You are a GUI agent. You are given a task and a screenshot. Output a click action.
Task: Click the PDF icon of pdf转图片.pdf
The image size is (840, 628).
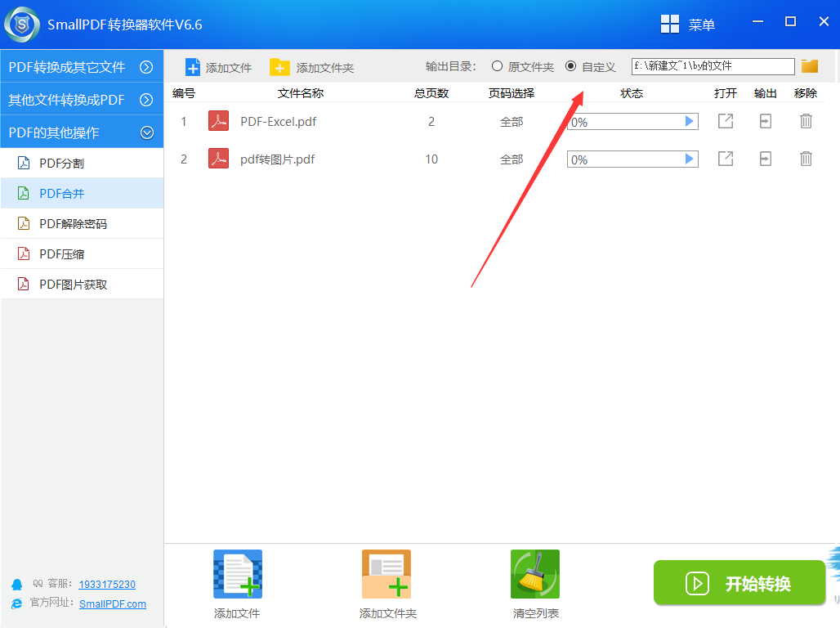point(218,159)
